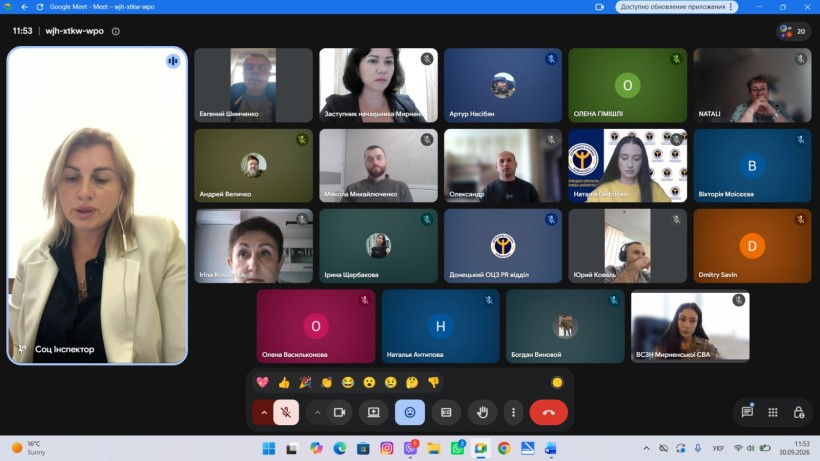Screen dimensions: 820x461
Task: Click the app update available notice
Action: coord(677,7)
